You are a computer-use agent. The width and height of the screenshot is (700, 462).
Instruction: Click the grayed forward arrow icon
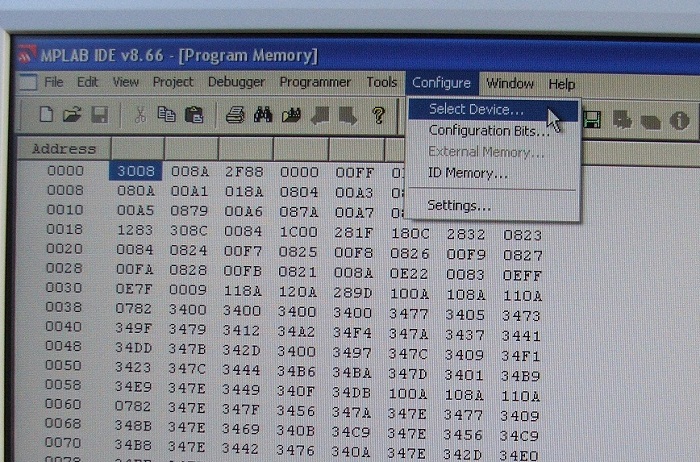point(348,116)
